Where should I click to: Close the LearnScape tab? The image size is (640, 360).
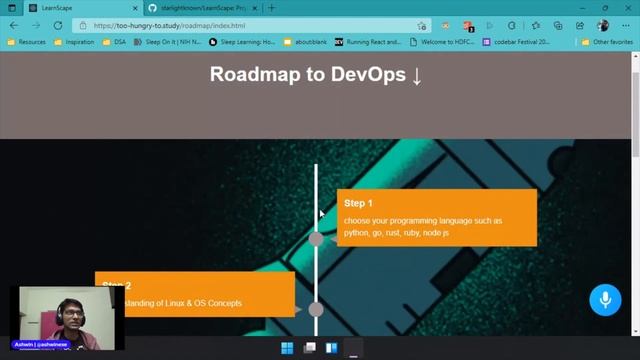(x=135, y=8)
